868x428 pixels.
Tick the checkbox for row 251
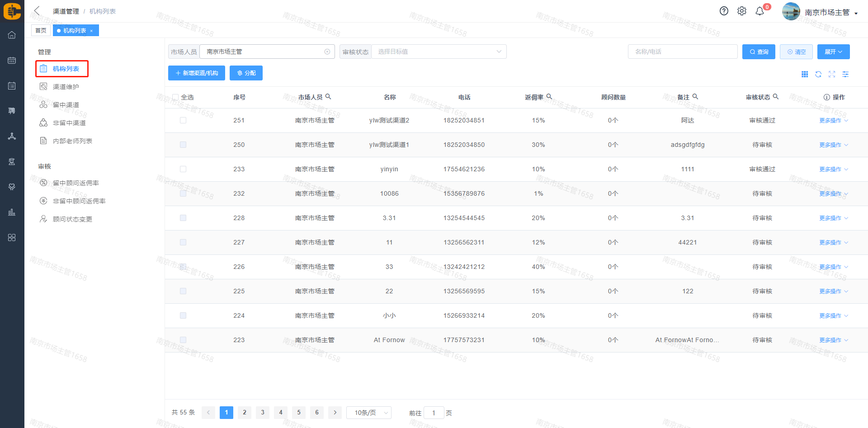coord(183,120)
